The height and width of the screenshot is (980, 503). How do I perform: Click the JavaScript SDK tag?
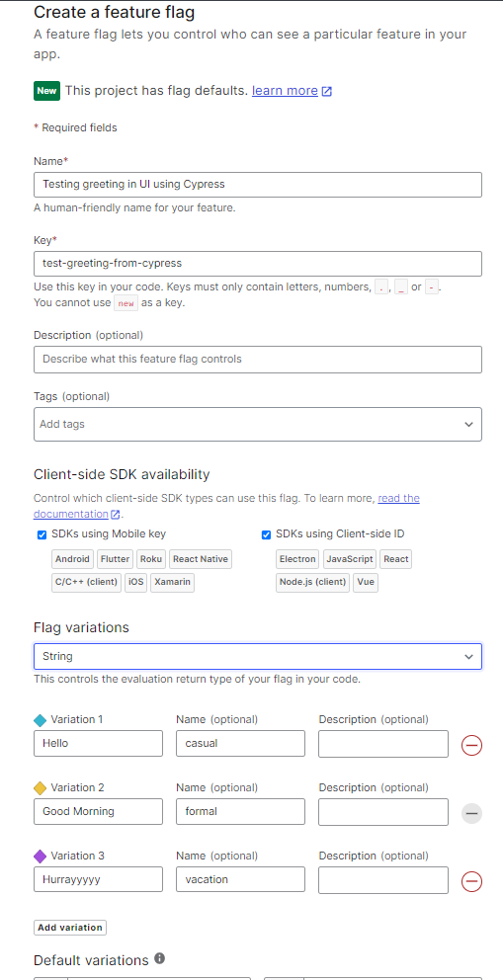[x=350, y=559]
